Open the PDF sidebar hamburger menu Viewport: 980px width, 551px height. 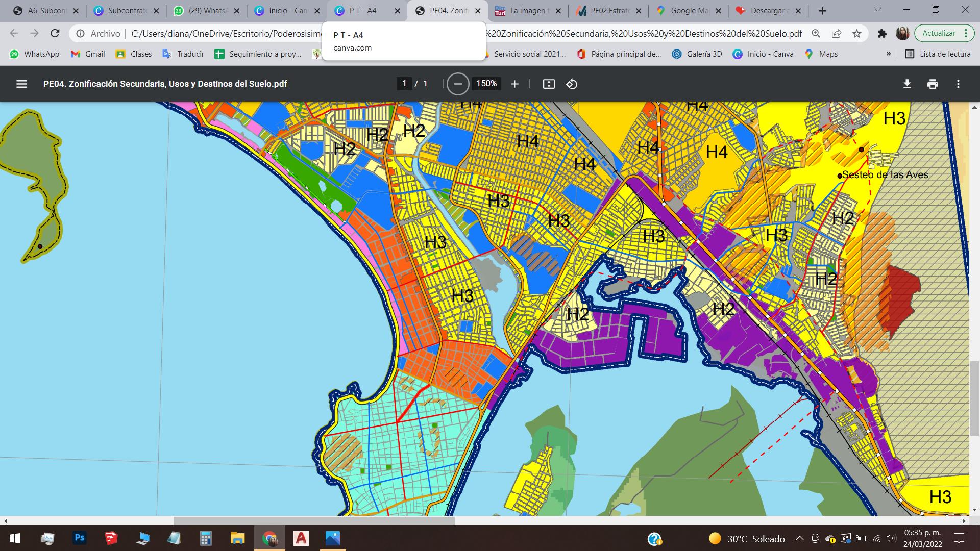(21, 84)
